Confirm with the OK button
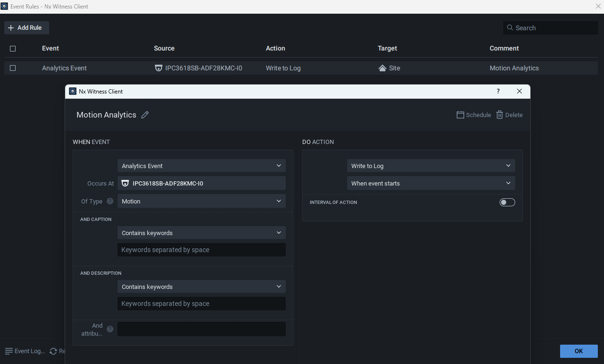Image resolution: width=604 pixels, height=364 pixels. coord(579,351)
